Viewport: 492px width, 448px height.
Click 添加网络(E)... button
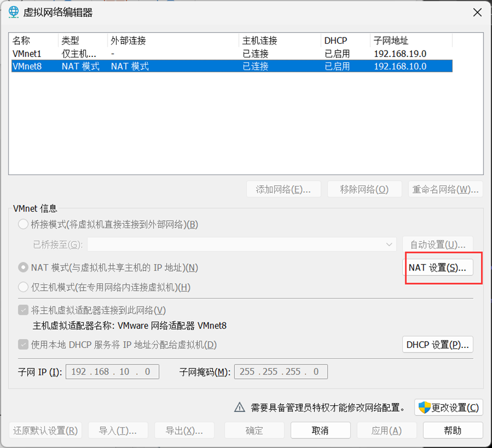(x=284, y=189)
